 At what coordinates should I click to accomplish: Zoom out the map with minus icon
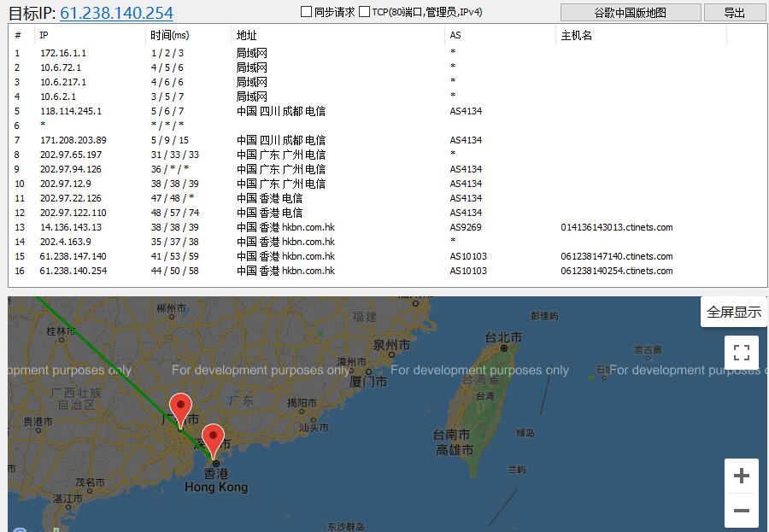click(742, 511)
